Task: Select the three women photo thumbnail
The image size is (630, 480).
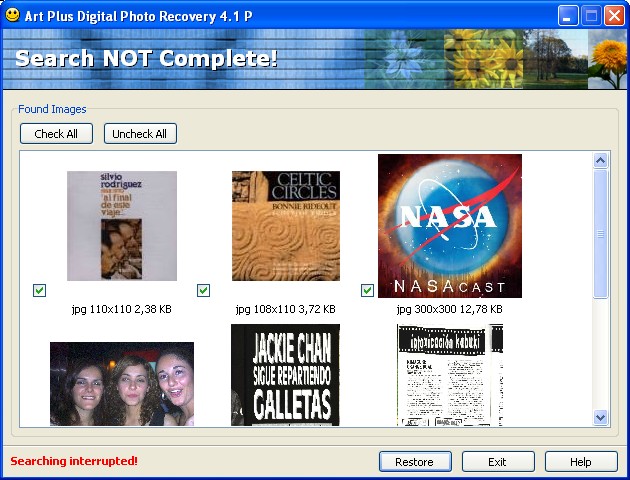Action: tap(122, 384)
